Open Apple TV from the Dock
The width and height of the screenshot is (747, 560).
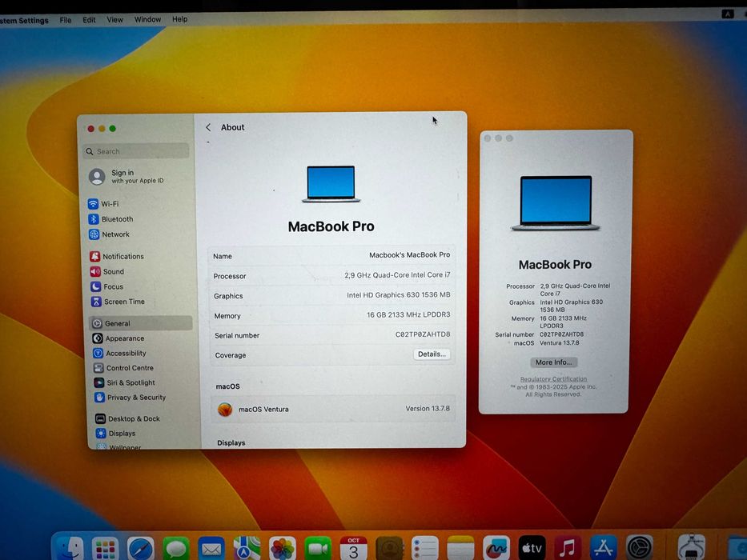point(532,549)
